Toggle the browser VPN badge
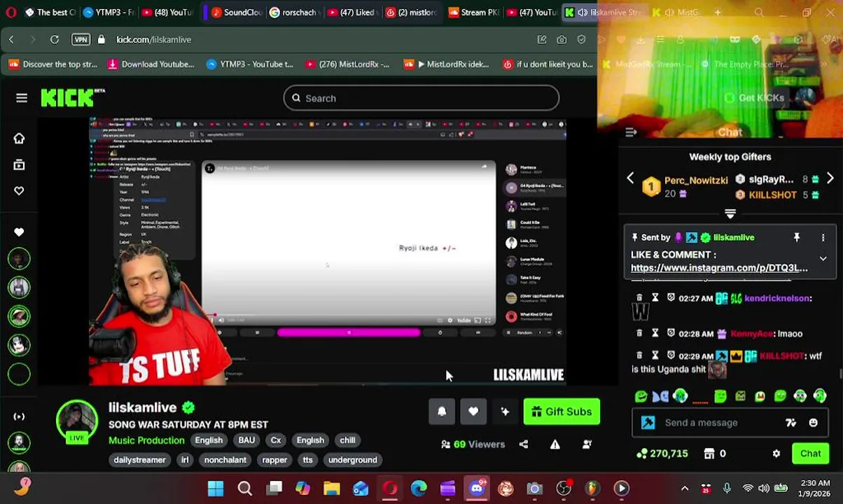This screenshot has height=504, width=843. tap(81, 40)
